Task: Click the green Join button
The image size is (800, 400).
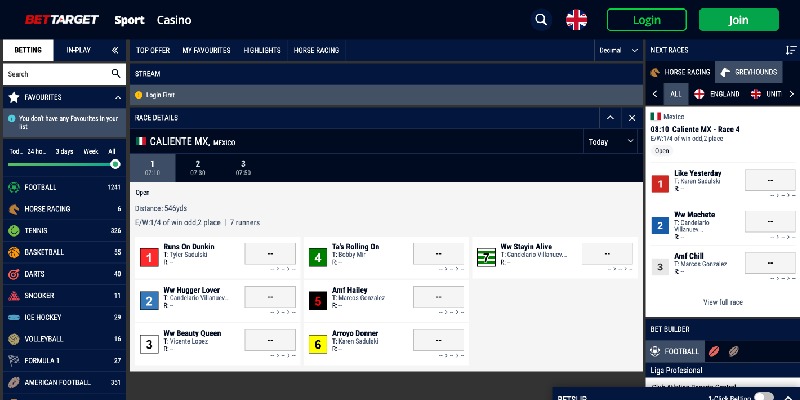Action: (738, 20)
